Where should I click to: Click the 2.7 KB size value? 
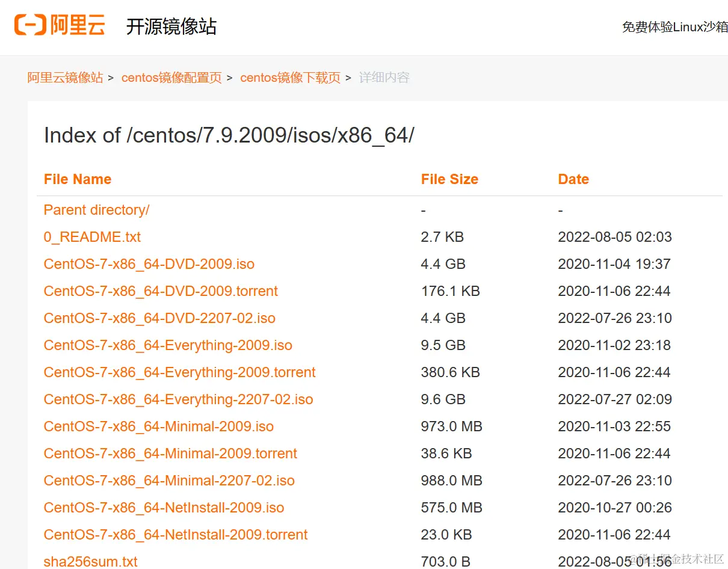pos(442,237)
